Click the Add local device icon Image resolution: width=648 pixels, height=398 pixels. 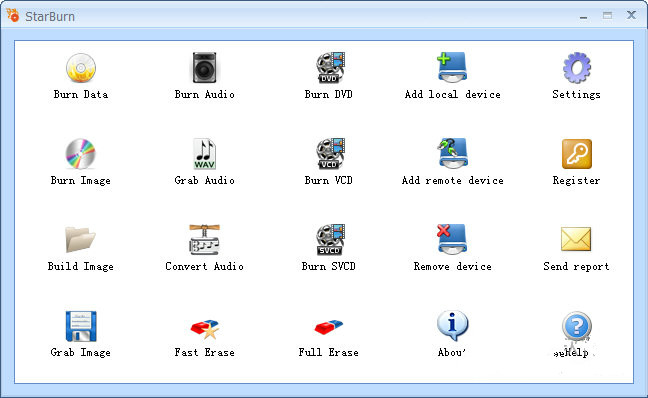click(x=452, y=67)
